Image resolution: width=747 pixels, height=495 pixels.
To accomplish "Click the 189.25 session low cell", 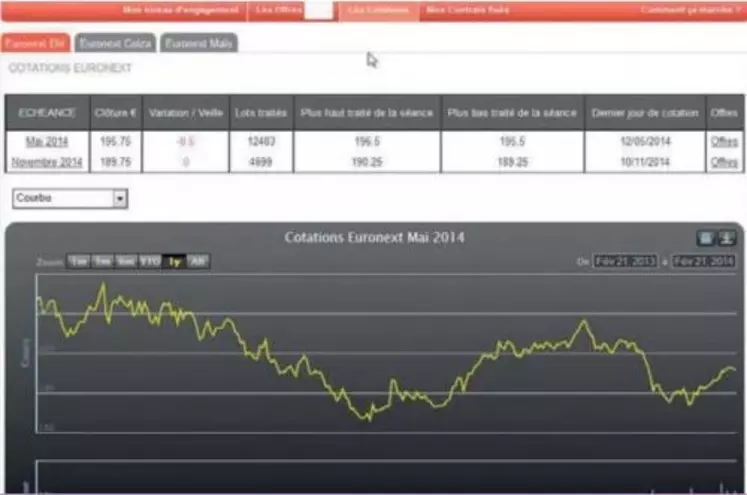I will pos(512,162).
